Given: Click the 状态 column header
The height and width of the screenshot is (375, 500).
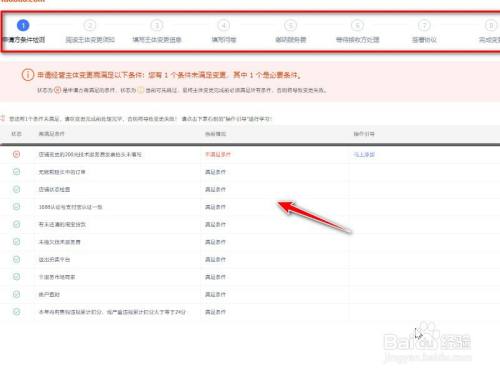Looking at the screenshot, I should tap(16, 134).
